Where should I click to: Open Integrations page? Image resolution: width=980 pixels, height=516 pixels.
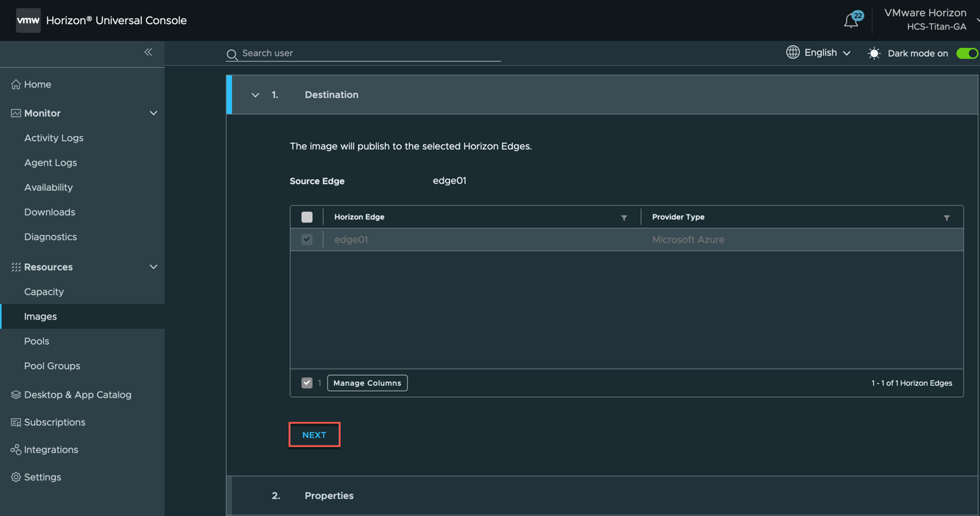pyautogui.click(x=51, y=450)
